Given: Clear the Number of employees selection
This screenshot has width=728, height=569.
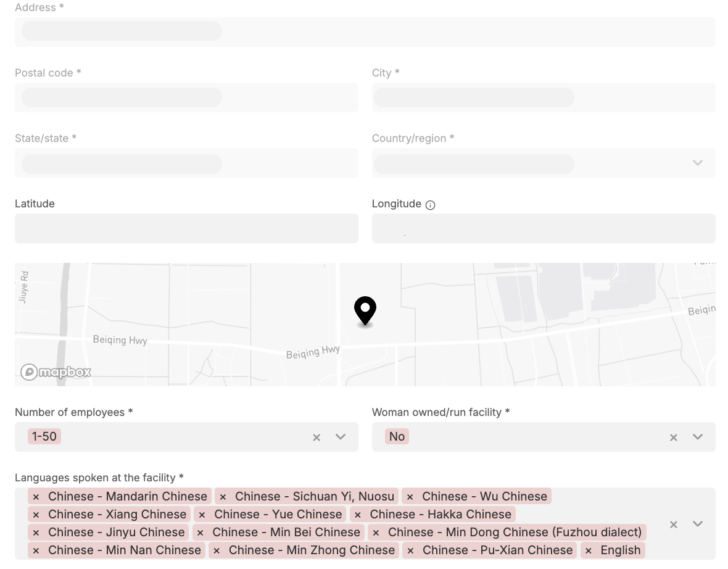Looking at the screenshot, I should pos(316,437).
